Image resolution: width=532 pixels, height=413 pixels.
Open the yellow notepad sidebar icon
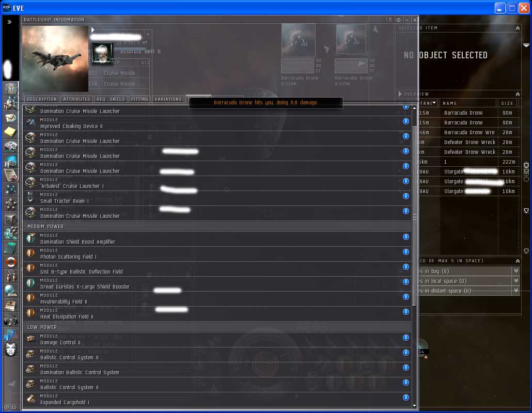click(10, 132)
